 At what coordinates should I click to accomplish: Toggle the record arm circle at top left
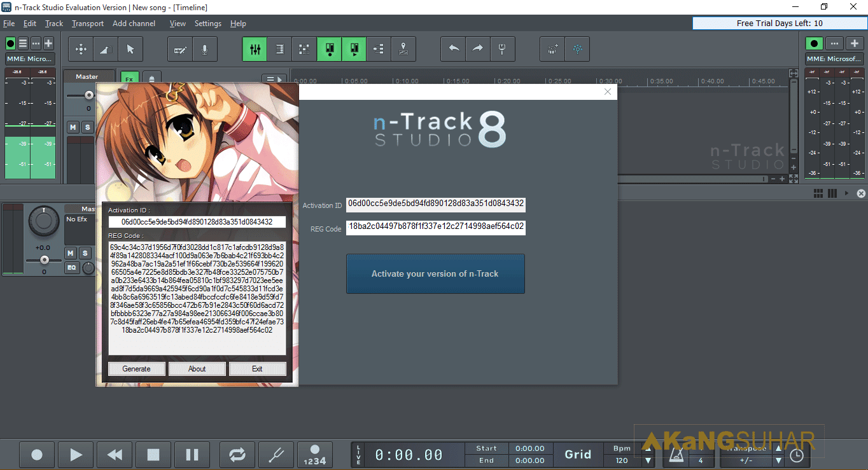(x=10, y=44)
